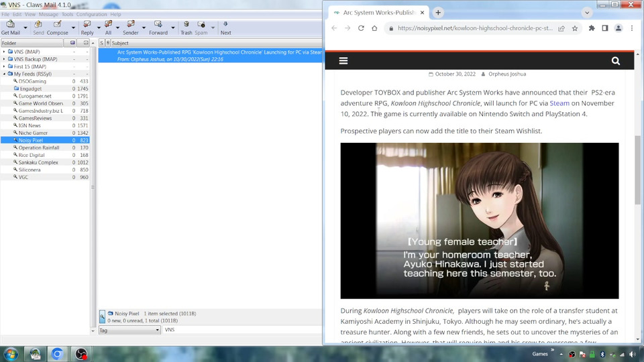Expand the First 15 (IMAP) folder
Image resolution: width=644 pixels, height=362 pixels.
click(4, 66)
